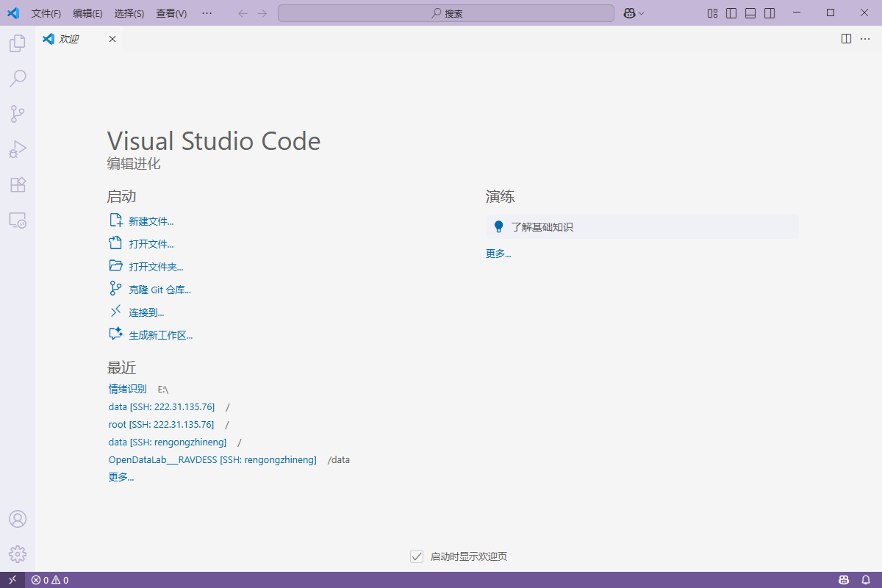
Task: Select the 欢迎 editor tab
Action: [80, 39]
